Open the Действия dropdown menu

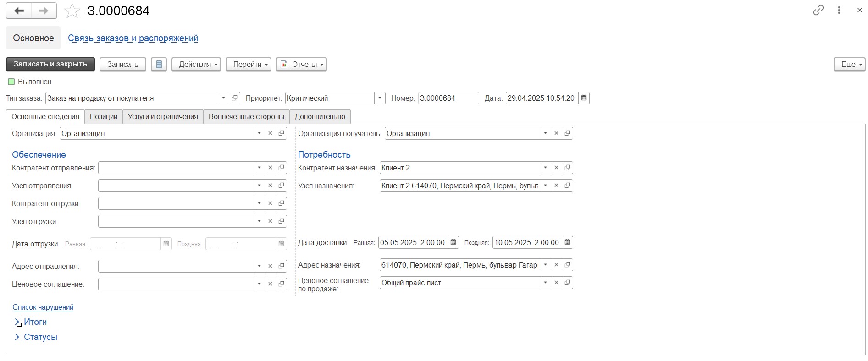pyautogui.click(x=196, y=65)
